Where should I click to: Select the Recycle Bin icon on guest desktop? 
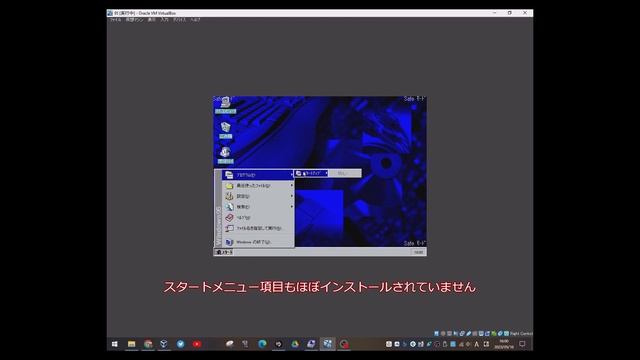[225, 130]
